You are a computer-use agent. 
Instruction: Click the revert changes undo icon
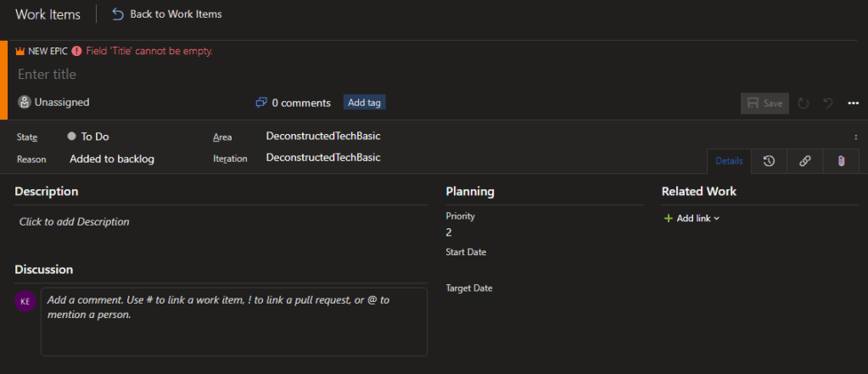pos(827,103)
